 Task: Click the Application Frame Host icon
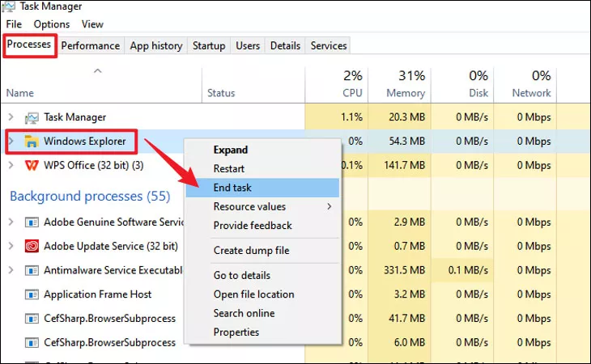pos(32,294)
